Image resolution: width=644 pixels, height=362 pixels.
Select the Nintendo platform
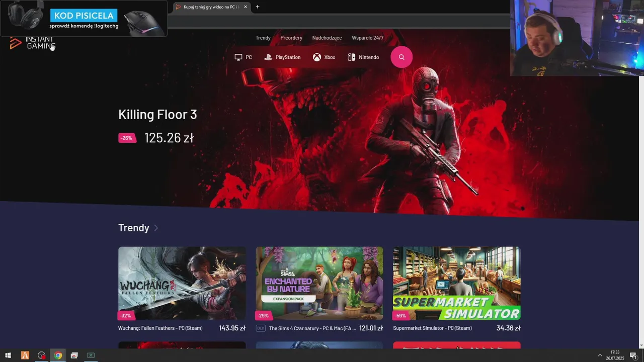363,57
